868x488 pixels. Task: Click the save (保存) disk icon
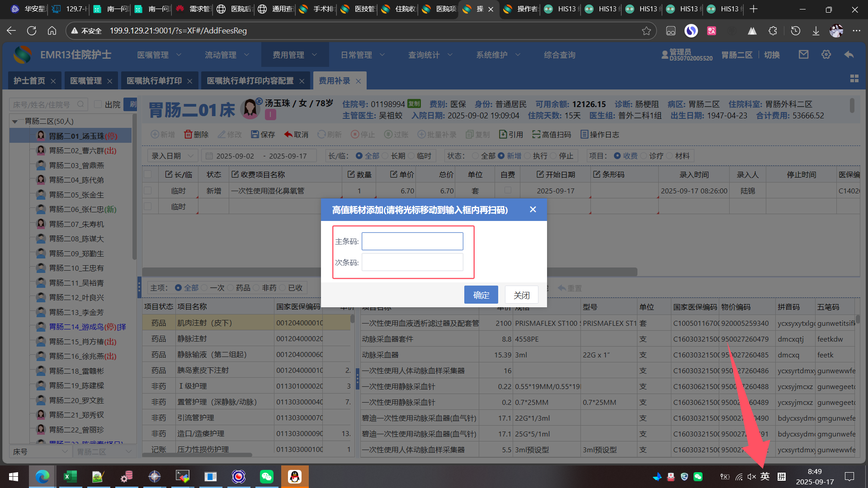pyautogui.click(x=255, y=135)
